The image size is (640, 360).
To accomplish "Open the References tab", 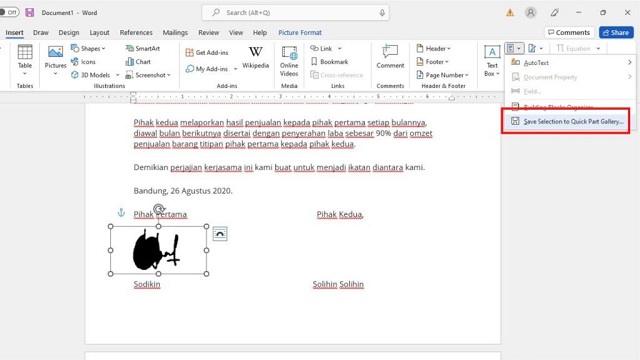I will click(136, 32).
